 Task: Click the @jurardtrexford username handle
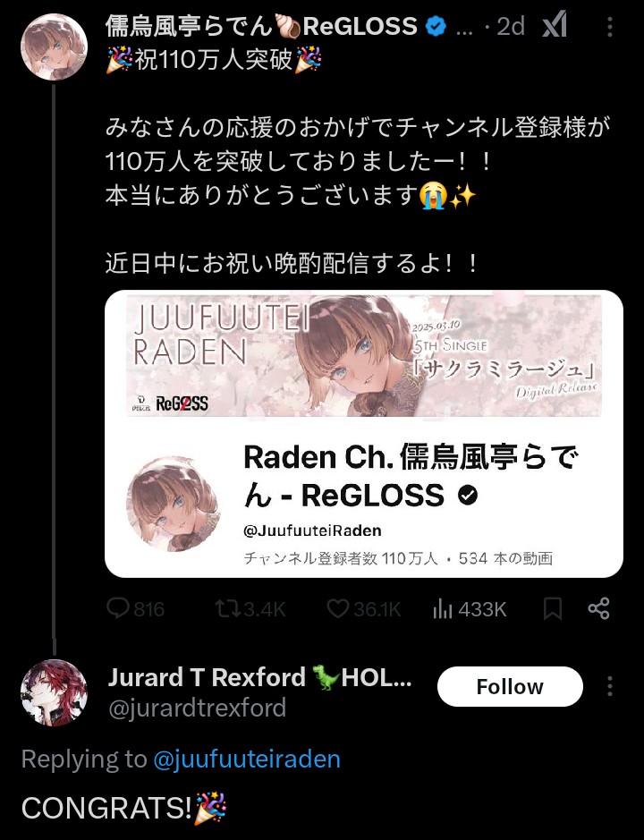pyautogui.click(x=197, y=708)
